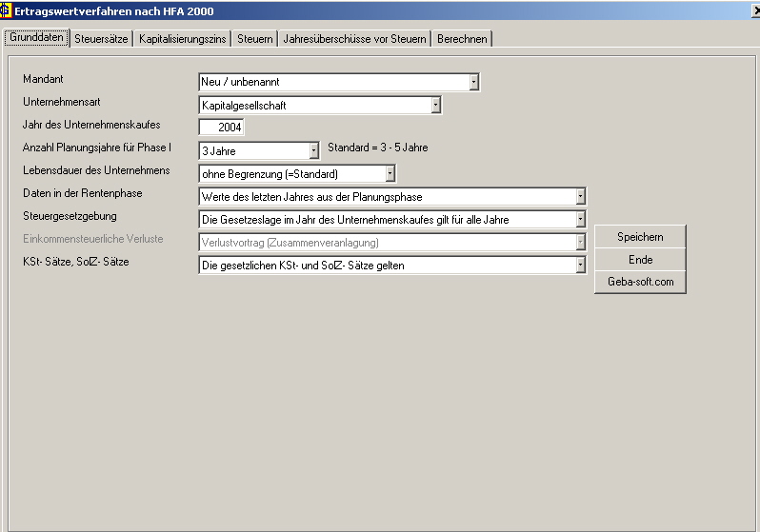Screen dimensions: 760x532
Task: Open the Kapitalisierungszins tab
Action: coord(184,39)
